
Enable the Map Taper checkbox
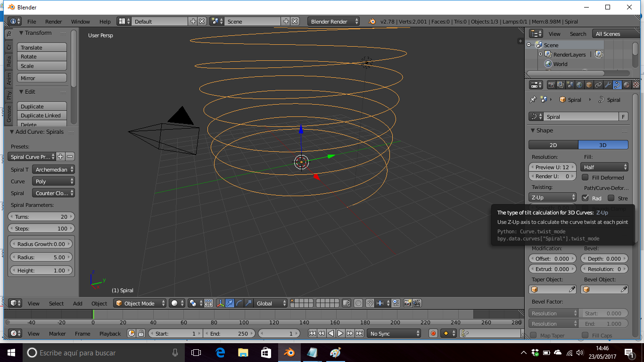[x=533, y=335]
